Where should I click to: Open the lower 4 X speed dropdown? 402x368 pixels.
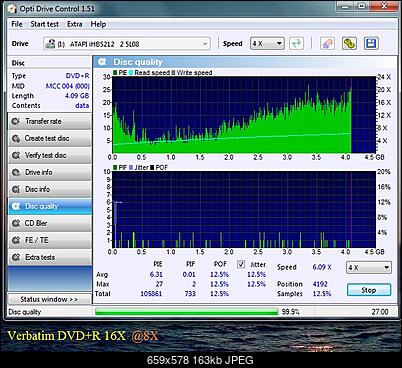(369, 267)
